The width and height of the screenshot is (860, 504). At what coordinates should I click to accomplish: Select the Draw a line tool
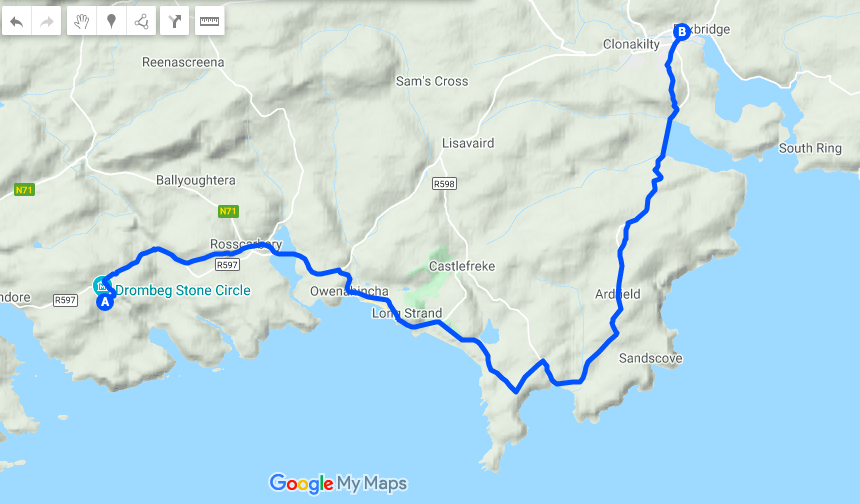click(141, 21)
